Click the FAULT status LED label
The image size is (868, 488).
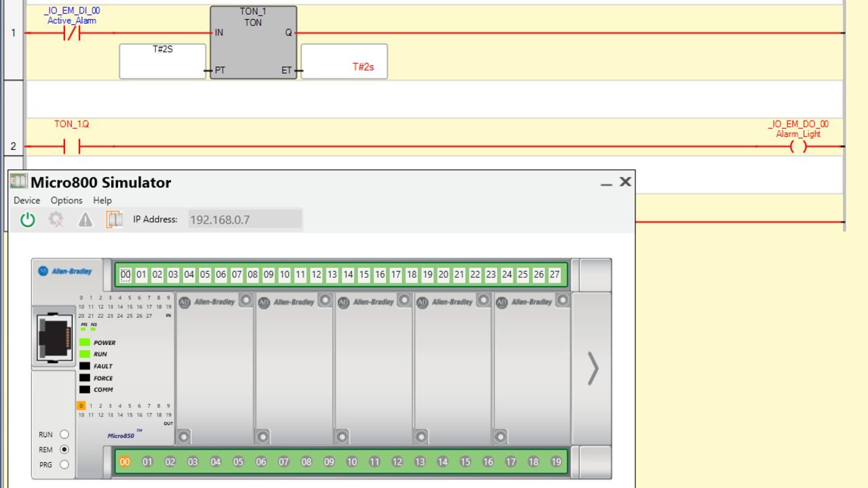[103, 367]
